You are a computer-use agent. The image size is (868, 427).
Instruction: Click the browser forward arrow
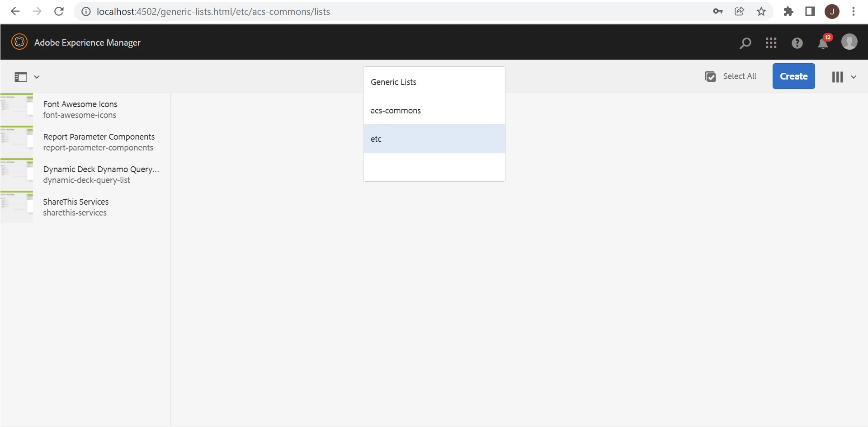pyautogui.click(x=37, y=11)
